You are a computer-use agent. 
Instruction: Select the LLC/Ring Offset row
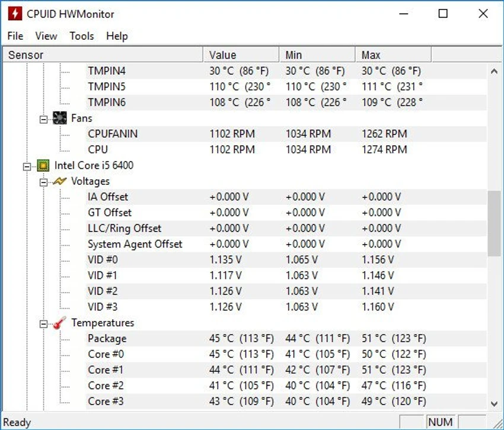click(286, 229)
